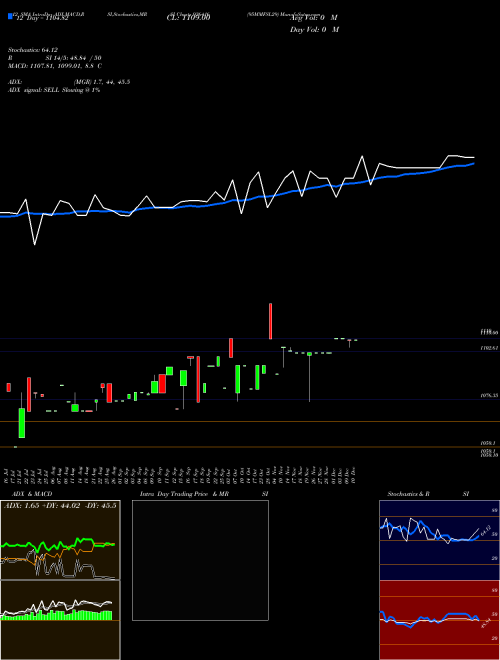Click the 64.12 value label in stochastics panel
The height and width of the screenshot is (660, 500).
(x=485, y=530)
